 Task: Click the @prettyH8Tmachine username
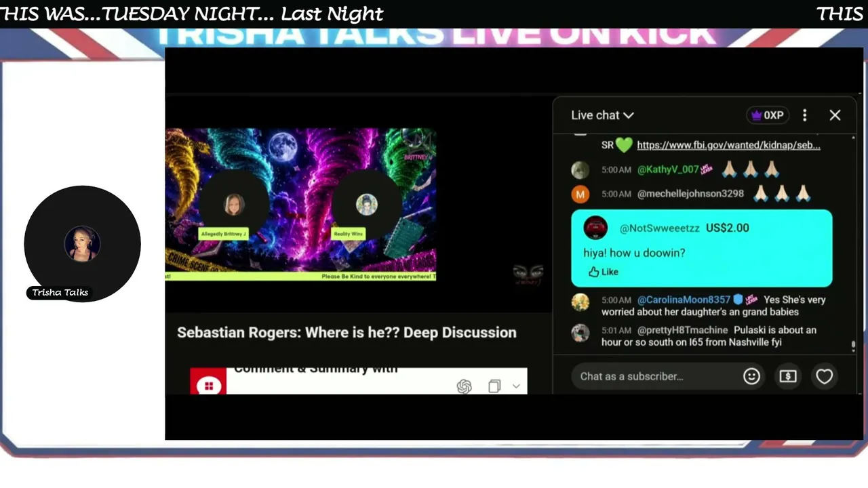point(682,330)
